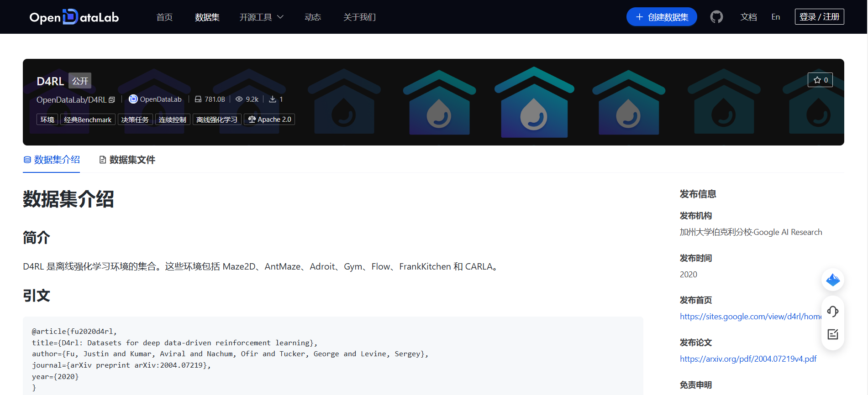868x395 pixels.
Task: Click the 9.2k views eye icon
Action: [239, 99]
